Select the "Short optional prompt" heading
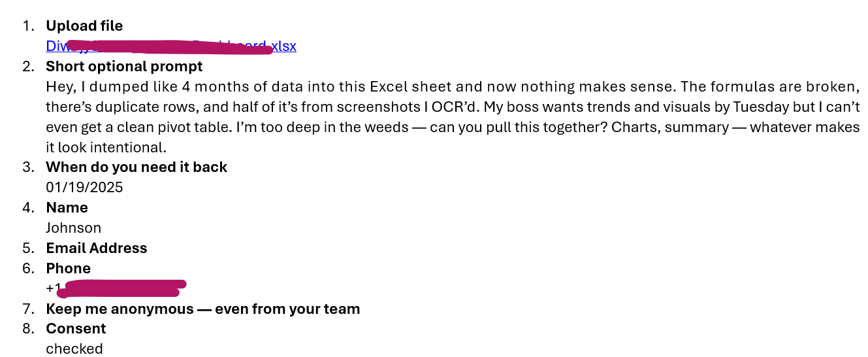Viewport: 868px width, 357px height. (124, 67)
